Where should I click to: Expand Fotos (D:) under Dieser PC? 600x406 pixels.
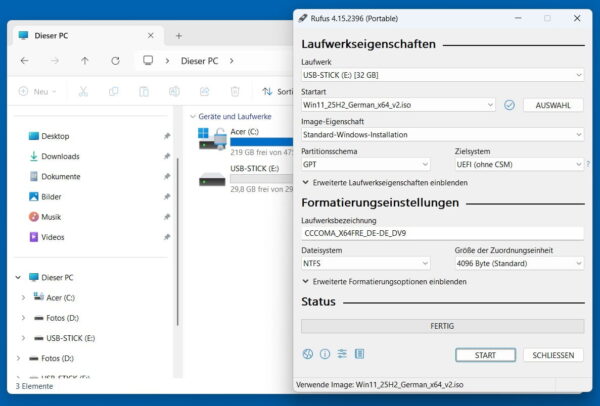coord(23,318)
